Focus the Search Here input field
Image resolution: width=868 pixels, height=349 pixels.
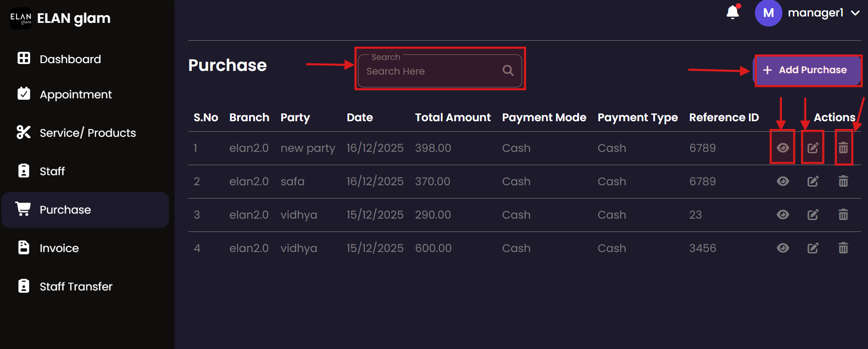[x=430, y=71]
